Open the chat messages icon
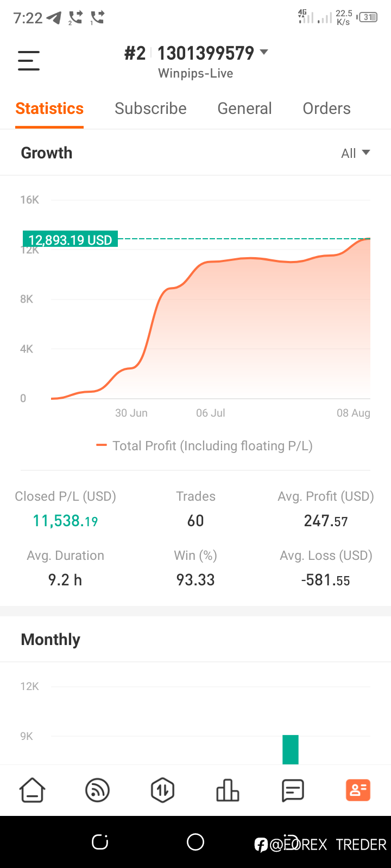Image resolution: width=391 pixels, height=868 pixels. [293, 790]
